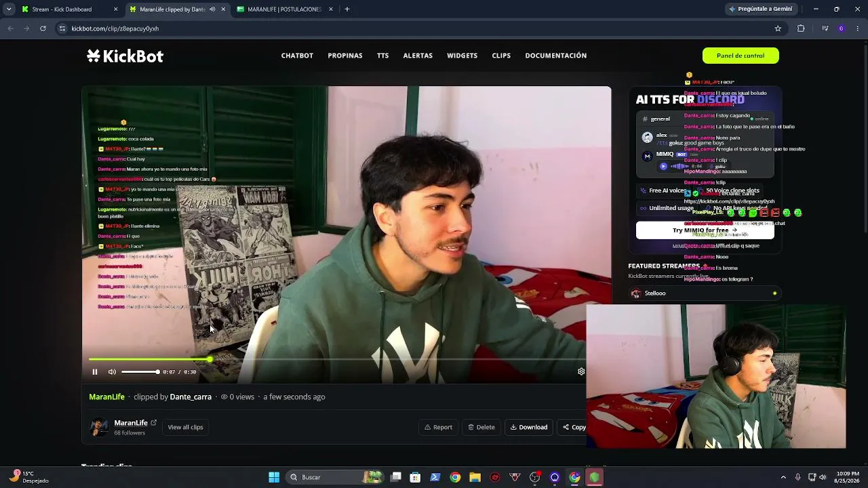The width and height of the screenshot is (868, 488).
Task: Open the MaranLife channel link under the video
Action: 107,396
